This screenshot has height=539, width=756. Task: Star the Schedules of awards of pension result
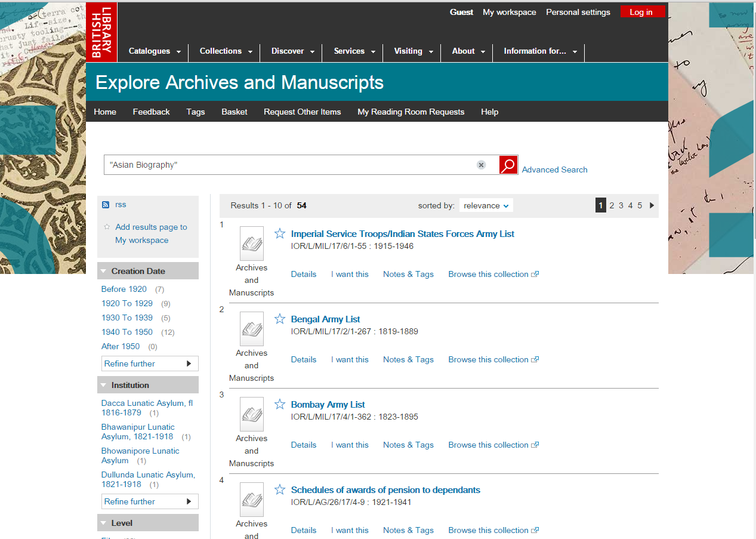coord(280,489)
